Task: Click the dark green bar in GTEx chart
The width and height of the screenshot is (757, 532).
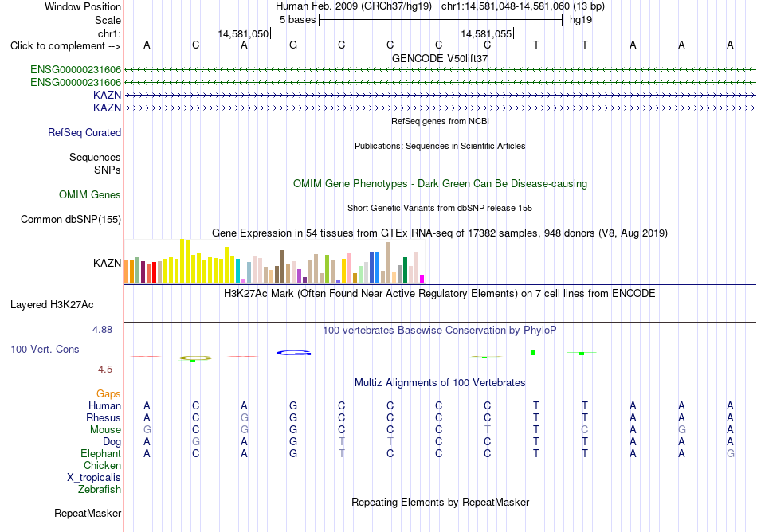Action: point(405,270)
